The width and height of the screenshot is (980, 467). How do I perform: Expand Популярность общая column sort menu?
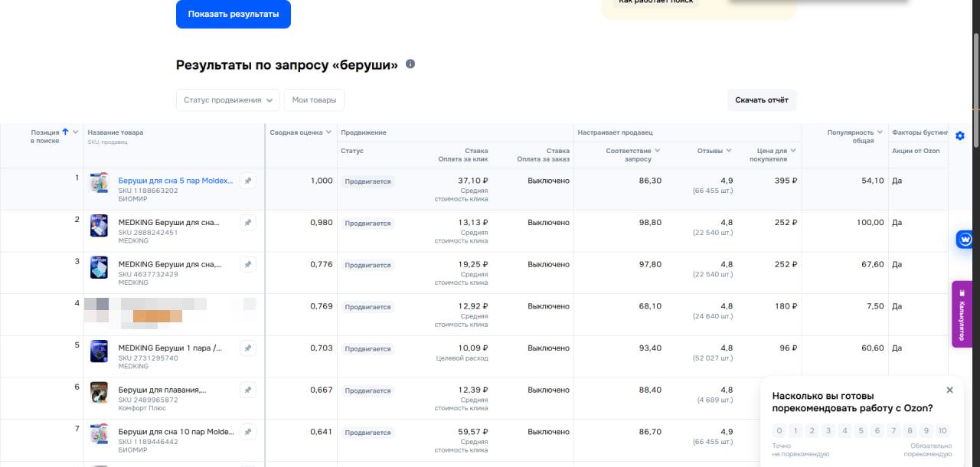click(x=879, y=132)
